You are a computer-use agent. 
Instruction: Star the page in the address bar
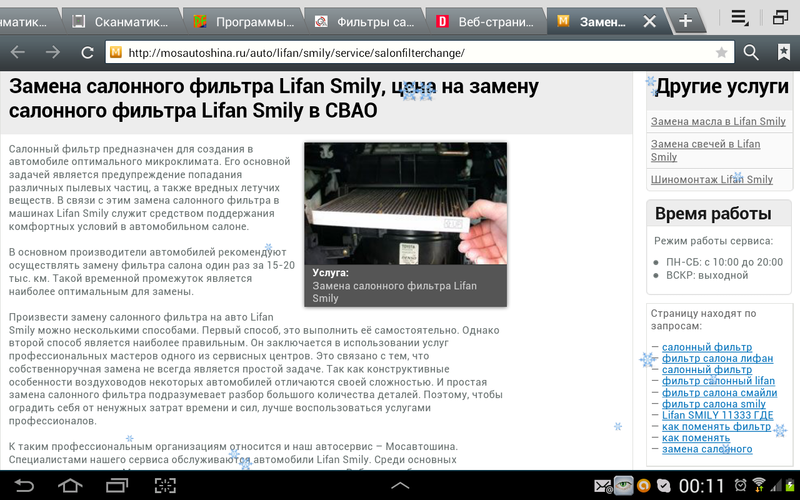pos(721,52)
